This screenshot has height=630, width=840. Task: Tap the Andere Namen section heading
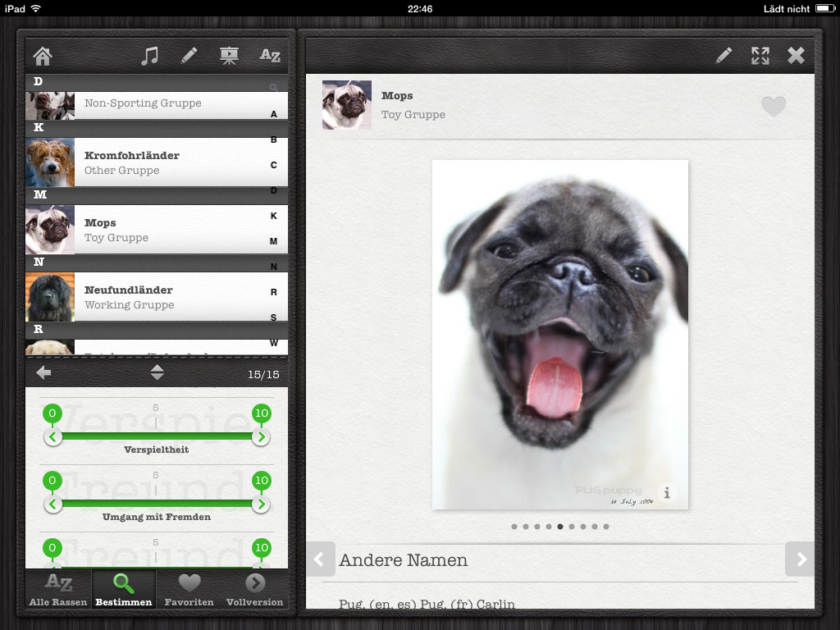coord(404,560)
